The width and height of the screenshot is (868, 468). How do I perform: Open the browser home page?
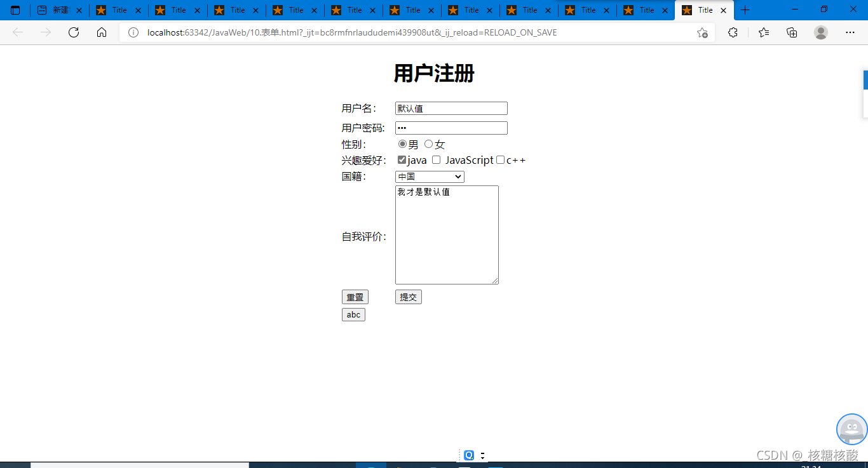[x=102, y=32]
